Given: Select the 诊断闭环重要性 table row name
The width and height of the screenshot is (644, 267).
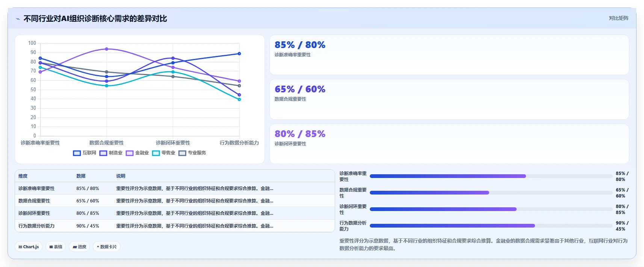Looking at the screenshot, I should coord(34,213).
